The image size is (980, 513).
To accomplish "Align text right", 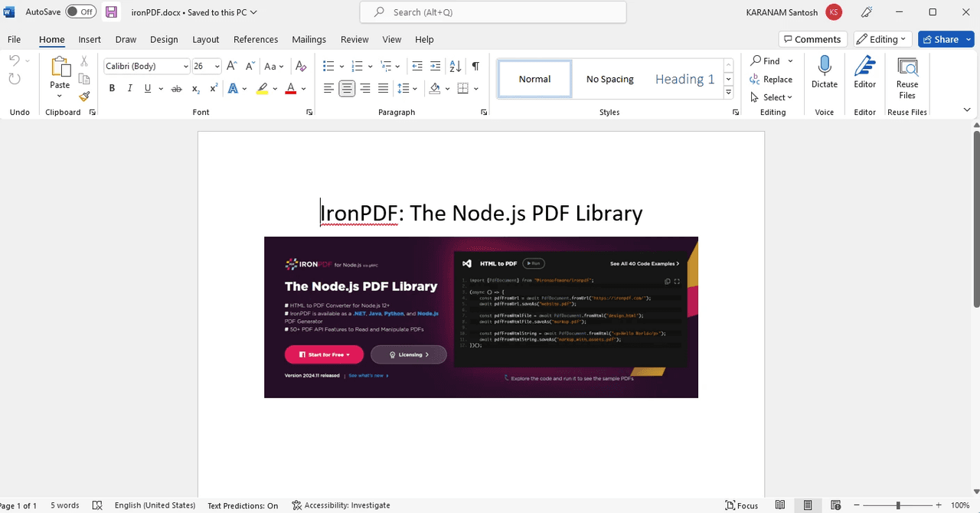I will pyautogui.click(x=365, y=89).
